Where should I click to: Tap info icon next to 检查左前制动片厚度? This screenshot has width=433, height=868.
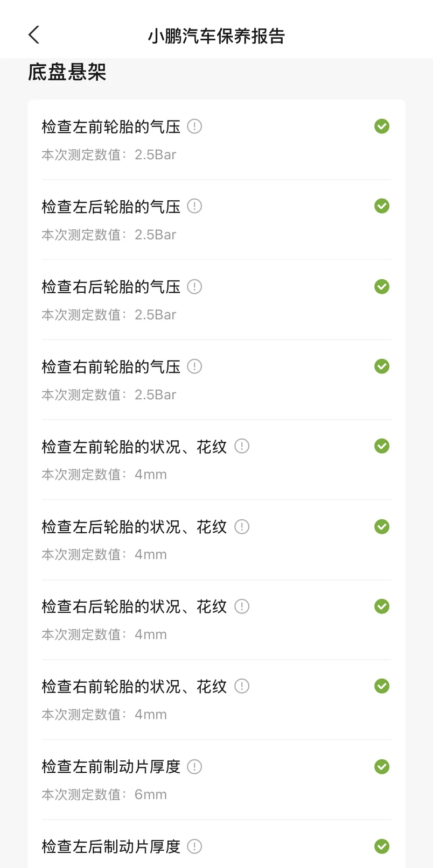pos(194,767)
